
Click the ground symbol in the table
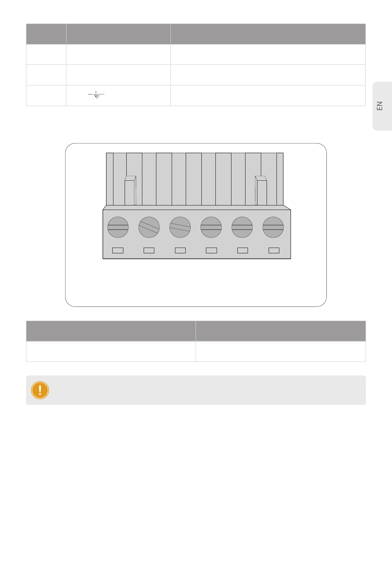[x=96, y=95]
